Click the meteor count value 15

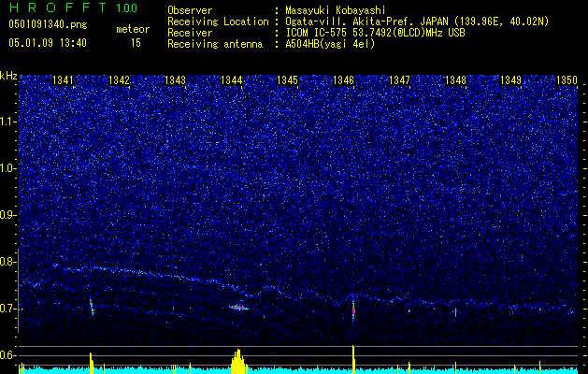136,43
